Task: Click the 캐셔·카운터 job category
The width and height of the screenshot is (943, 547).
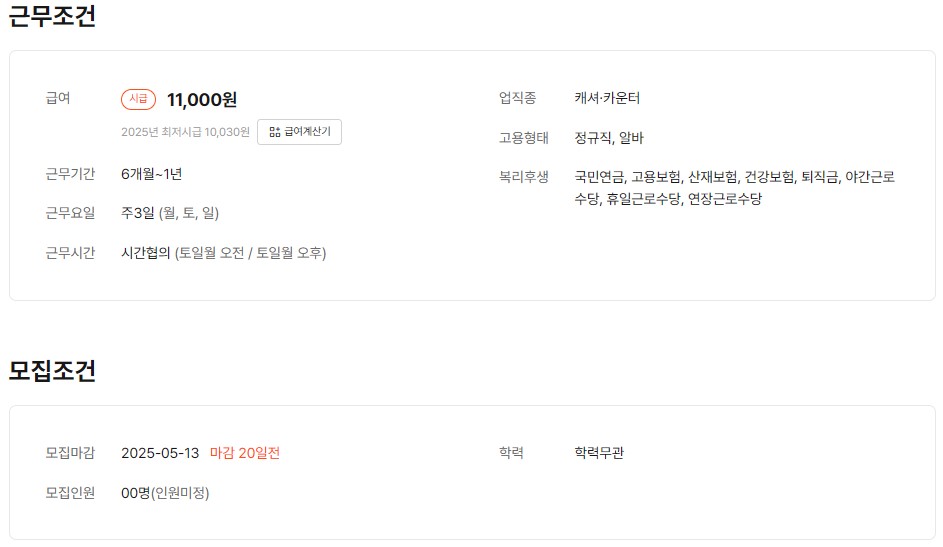Action: click(x=607, y=98)
